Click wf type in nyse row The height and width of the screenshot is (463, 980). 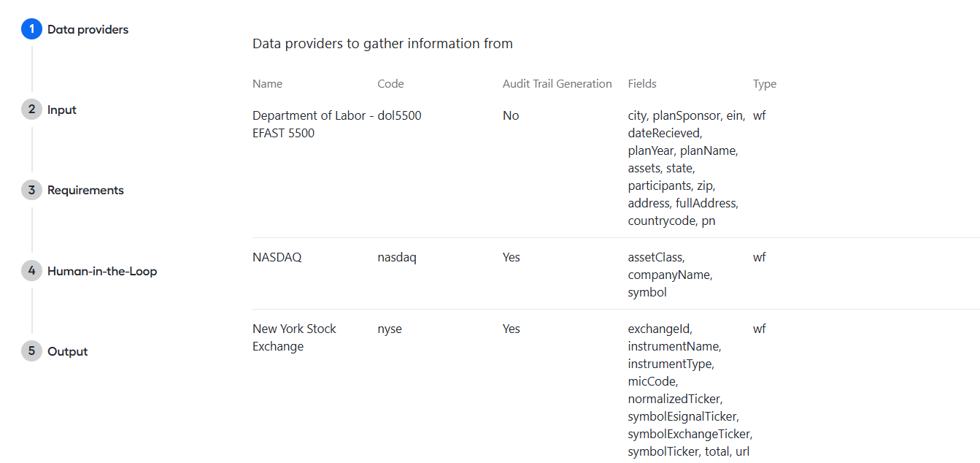click(760, 329)
